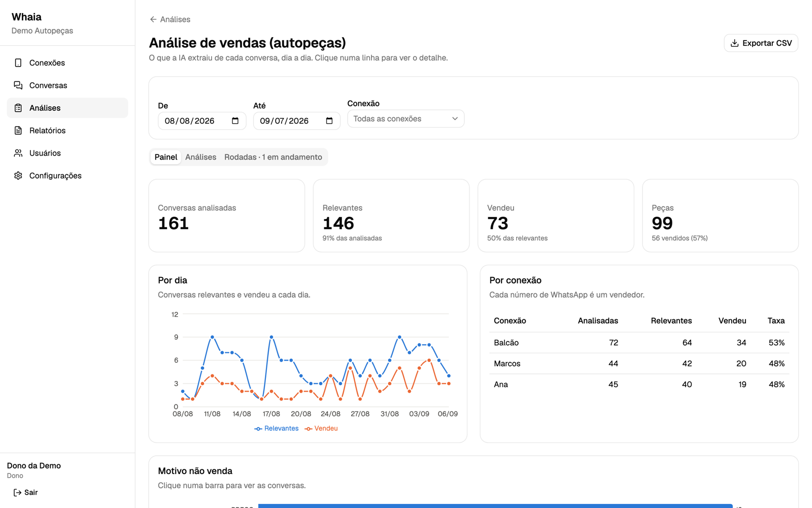Viewport: 812px width, 508px height.
Task: Go back via the Análises breadcrumb link
Action: click(x=170, y=19)
